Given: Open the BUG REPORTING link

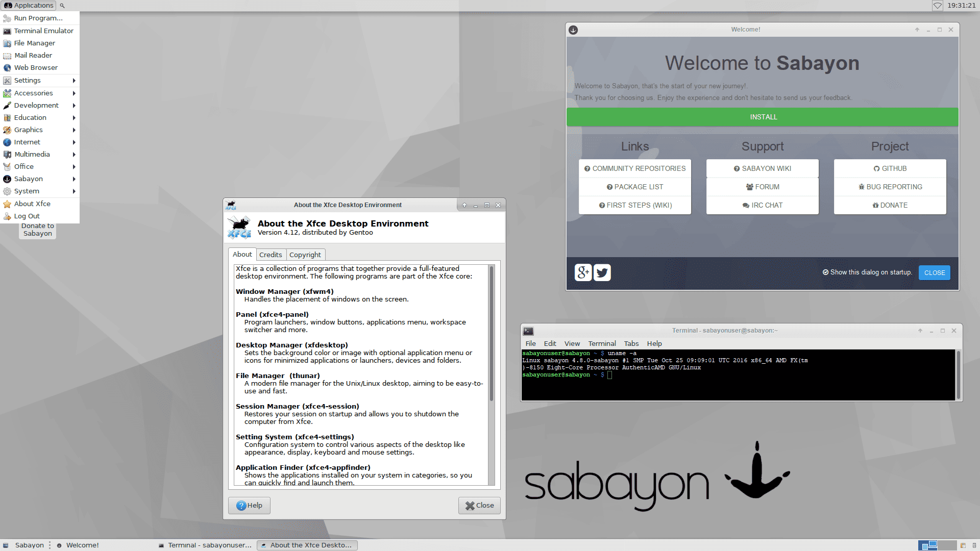Looking at the screenshot, I should click(x=890, y=187).
